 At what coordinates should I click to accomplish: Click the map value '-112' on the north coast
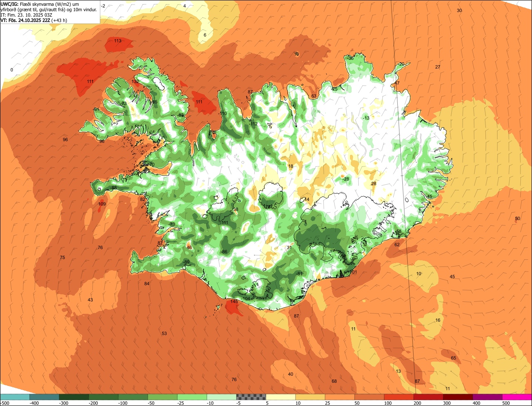[254, 124]
